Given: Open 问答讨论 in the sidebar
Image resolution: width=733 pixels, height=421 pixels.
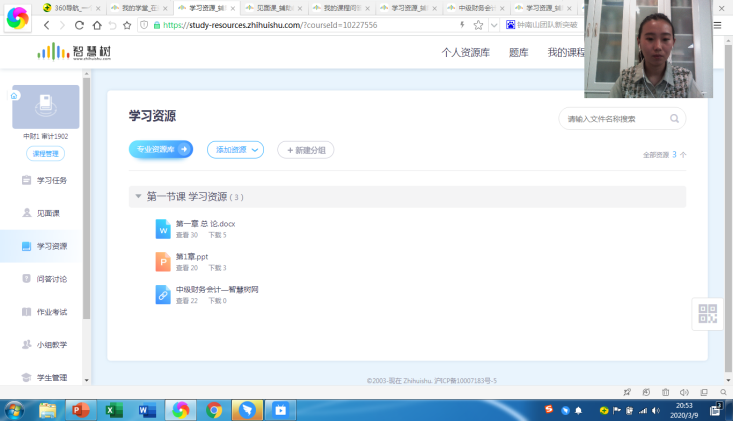Looking at the screenshot, I should coord(51,279).
